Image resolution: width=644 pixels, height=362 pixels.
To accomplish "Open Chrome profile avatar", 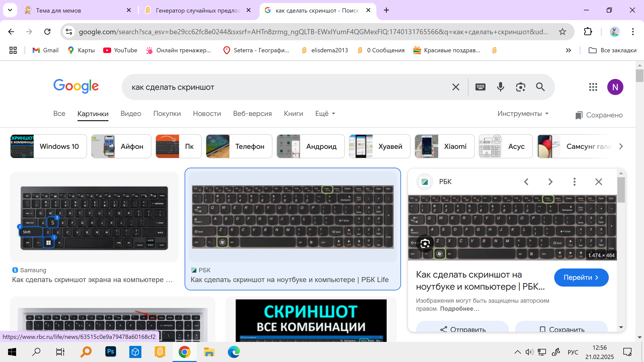I will point(615,32).
